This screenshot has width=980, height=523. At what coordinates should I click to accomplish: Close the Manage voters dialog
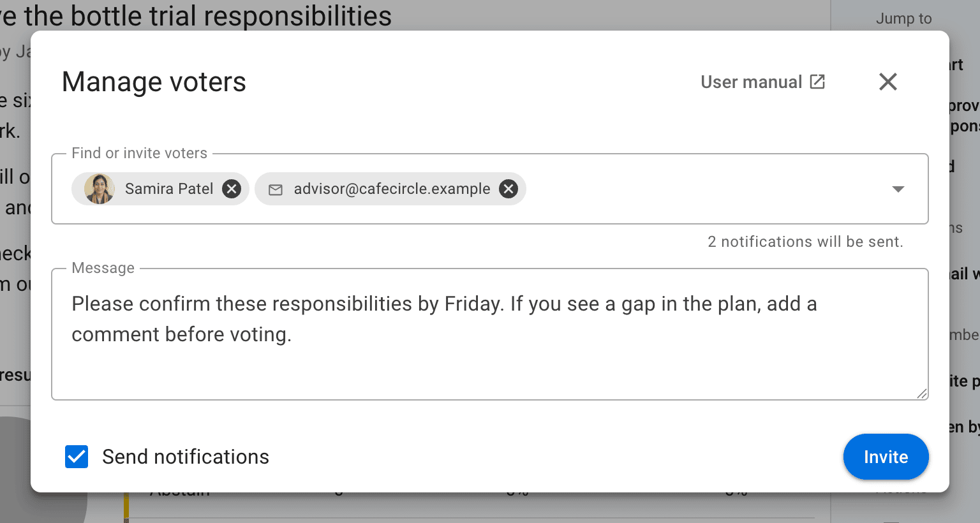click(x=888, y=82)
